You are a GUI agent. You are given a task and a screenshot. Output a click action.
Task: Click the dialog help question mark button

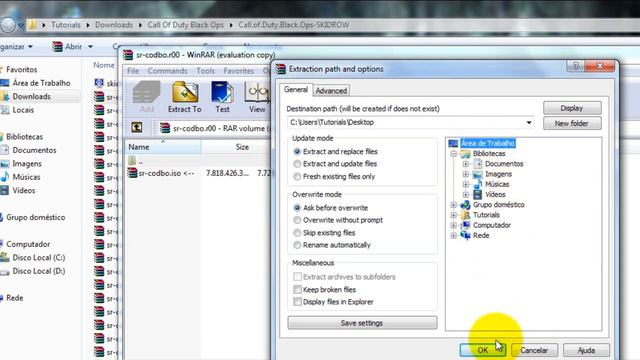tap(576, 66)
